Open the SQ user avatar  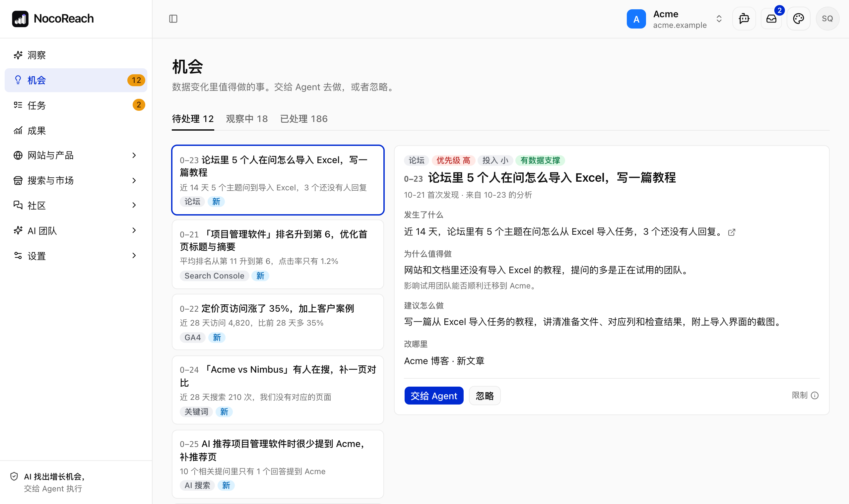827,19
